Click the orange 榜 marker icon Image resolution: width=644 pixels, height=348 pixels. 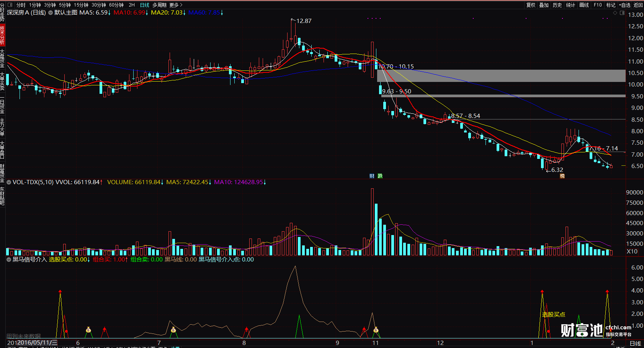tap(562, 176)
